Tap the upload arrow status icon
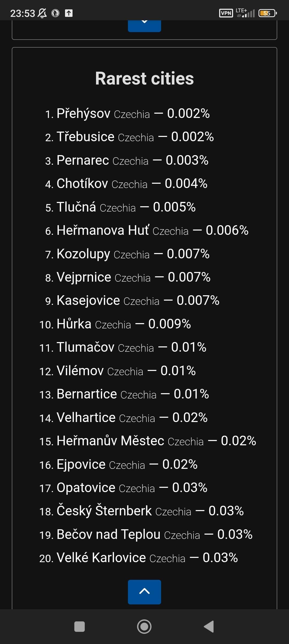289x644 pixels. [x=69, y=13]
